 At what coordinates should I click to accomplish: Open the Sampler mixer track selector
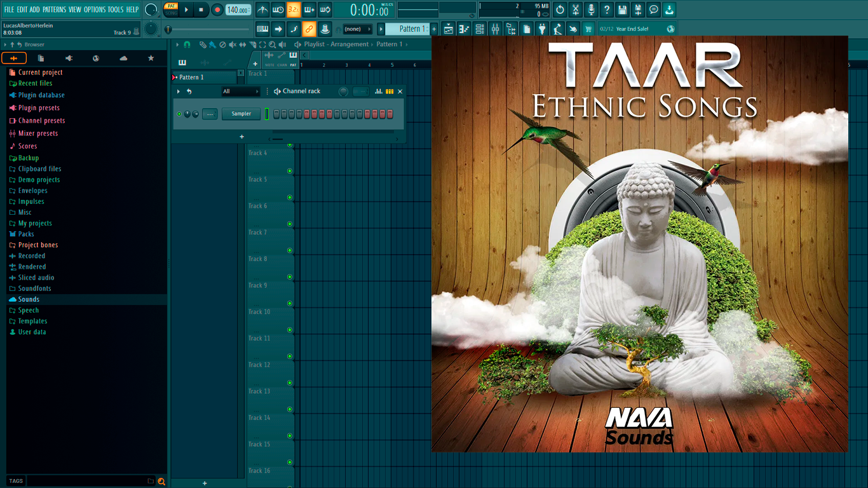point(210,114)
